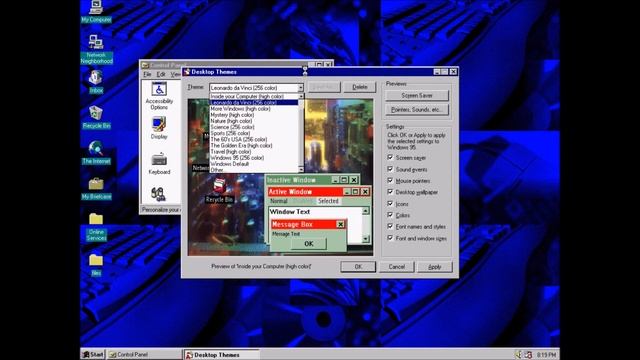Click the Delete button
This screenshot has width=640, height=360.
point(360,87)
